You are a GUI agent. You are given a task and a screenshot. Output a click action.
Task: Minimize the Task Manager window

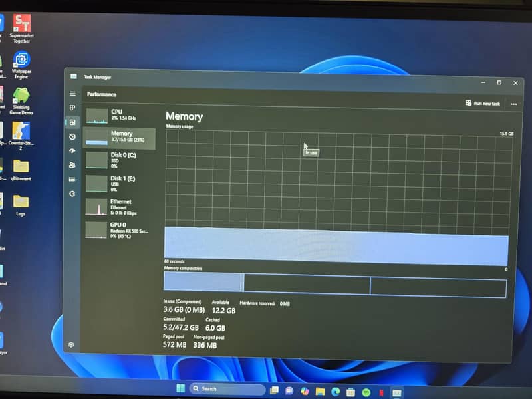pos(483,82)
